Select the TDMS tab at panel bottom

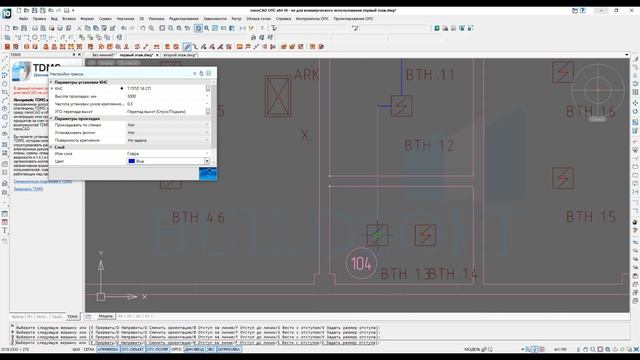(x=72, y=316)
